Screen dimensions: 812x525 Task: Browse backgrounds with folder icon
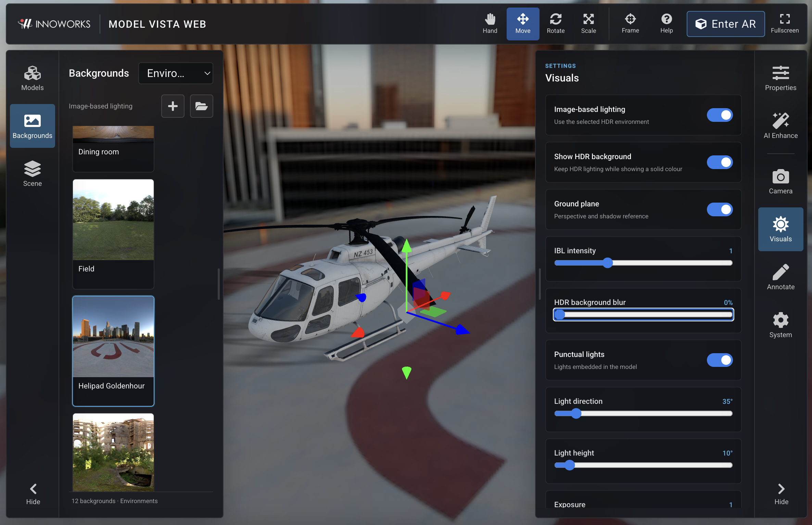pos(201,106)
